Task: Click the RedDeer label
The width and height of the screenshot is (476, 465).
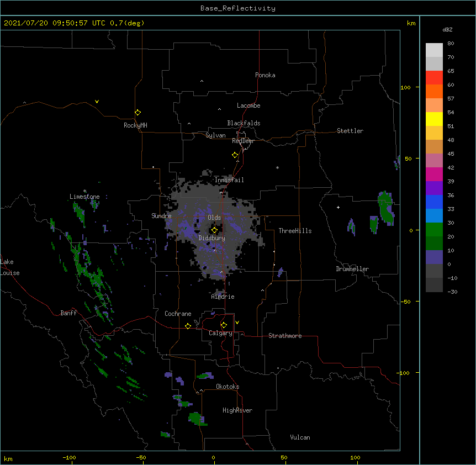Action: [243, 141]
